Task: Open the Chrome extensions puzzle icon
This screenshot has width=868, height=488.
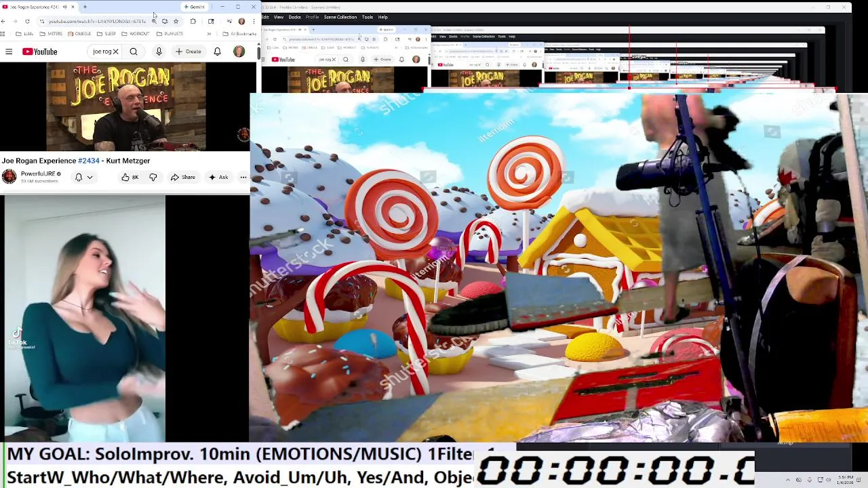Action: (193, 21)
